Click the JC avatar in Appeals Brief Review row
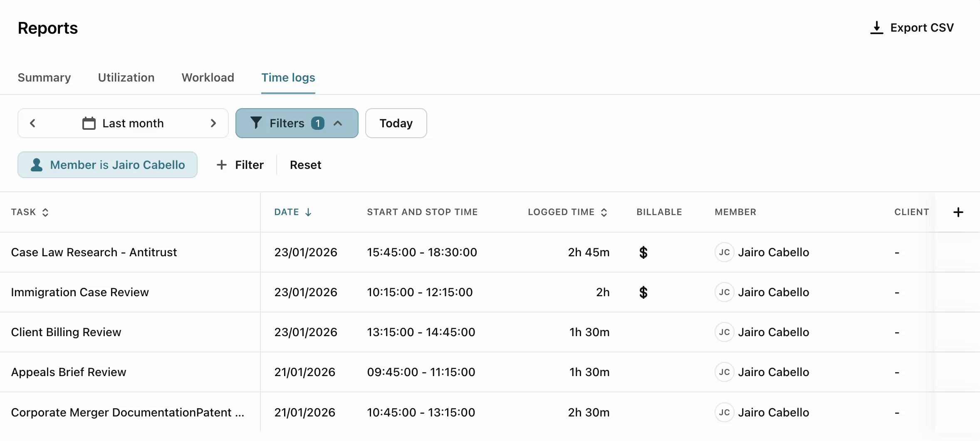Image resolution: width=980 pixels, height=441 pixels. click(724, 372)
